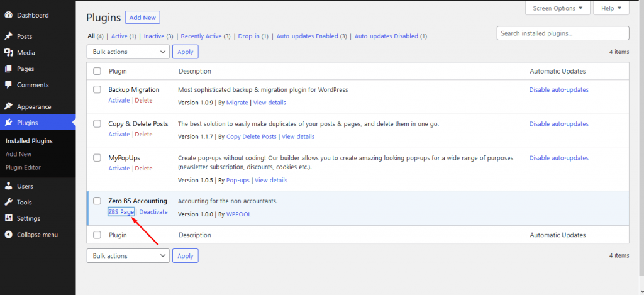The width and height of the screenshot is (644, 295).
Task: Click the Posts pushpin icon
Action: (9, 36)
